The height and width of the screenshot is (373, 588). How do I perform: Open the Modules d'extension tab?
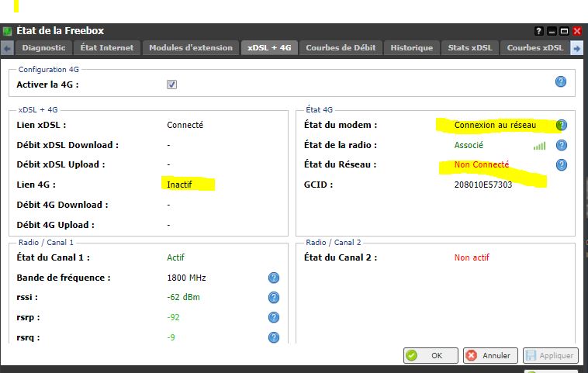(191, 48)
